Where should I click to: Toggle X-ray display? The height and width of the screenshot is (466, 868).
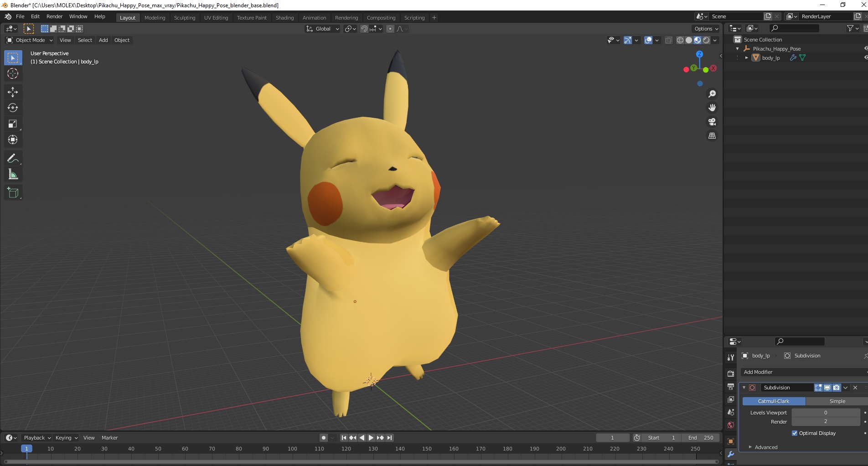click(x=668, y=40)
